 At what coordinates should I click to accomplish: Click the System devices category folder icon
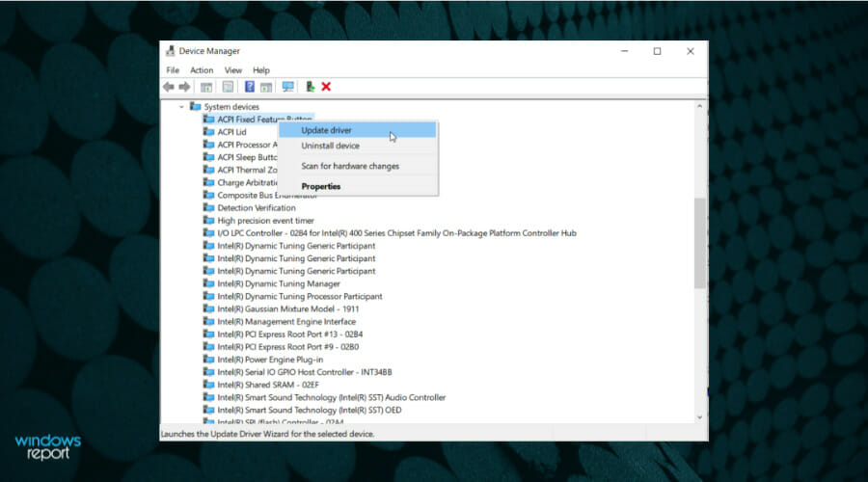[x=196, y=106]
